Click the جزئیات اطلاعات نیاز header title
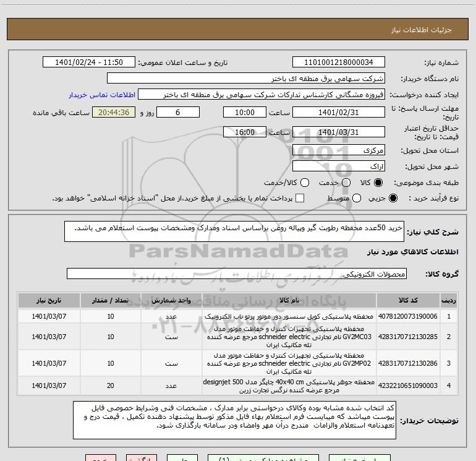Viewport: 476px width, 461px height. [422, 30]
